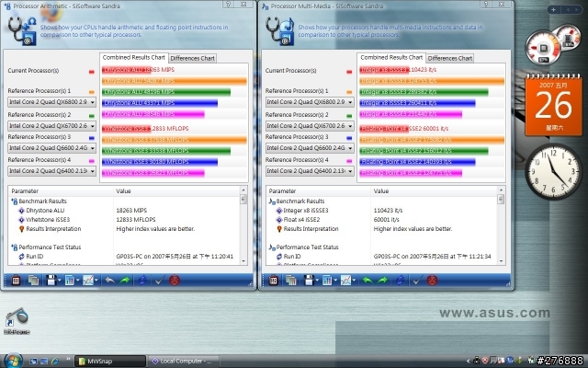
Task: Save results with the floppy icon in the Processor Arithmetic window
Action: (x=51, y=280)
